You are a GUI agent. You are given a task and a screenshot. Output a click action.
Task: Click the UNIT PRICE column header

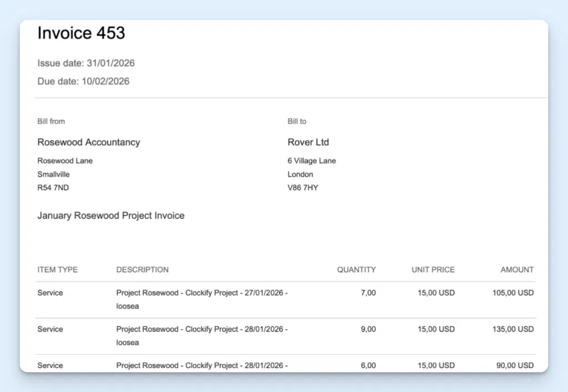(x=433, y=269)
